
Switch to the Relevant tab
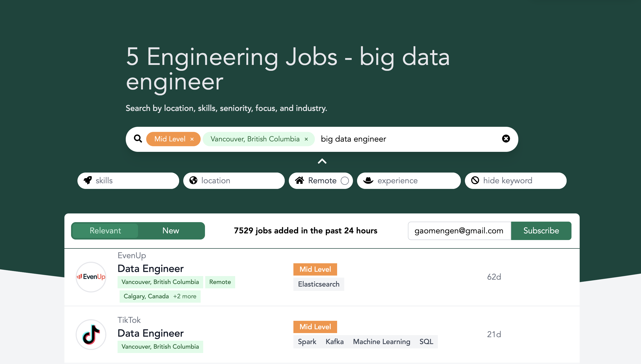click(x=105, y=230)
